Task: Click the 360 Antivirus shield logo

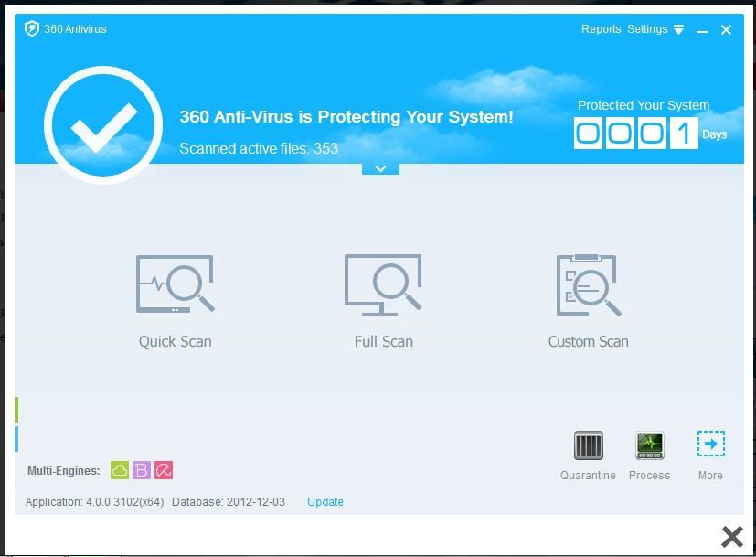Action: coord(32,28)
